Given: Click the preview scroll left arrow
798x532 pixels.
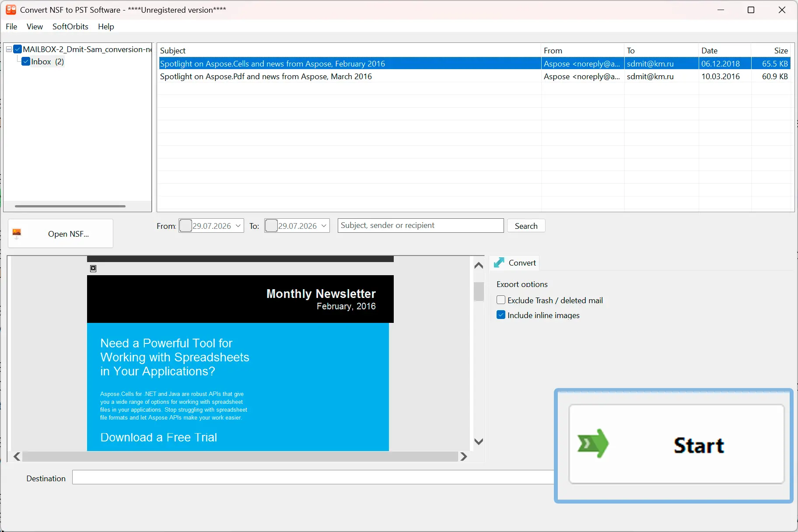Looking at the screenshot, I should tap(17, 457).
